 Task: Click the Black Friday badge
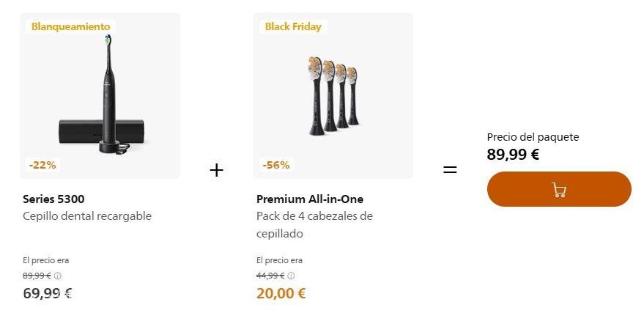point(293,26)
